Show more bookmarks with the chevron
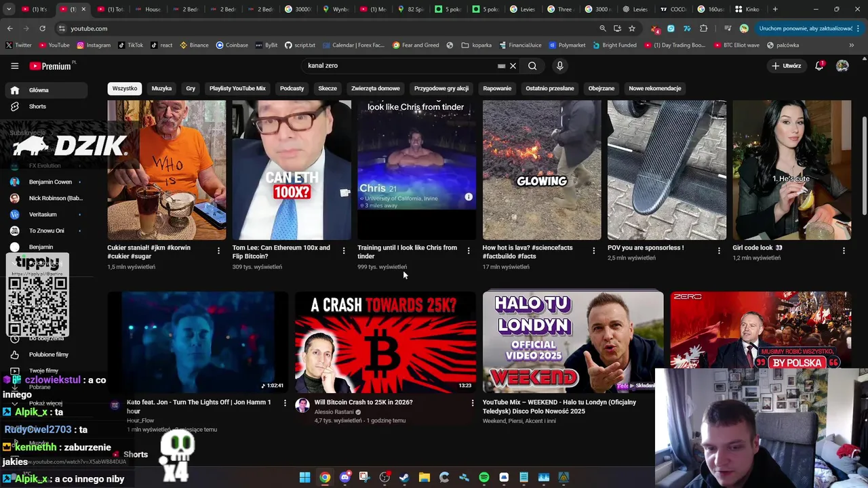The image size is (868, 488). pos(852,45)
